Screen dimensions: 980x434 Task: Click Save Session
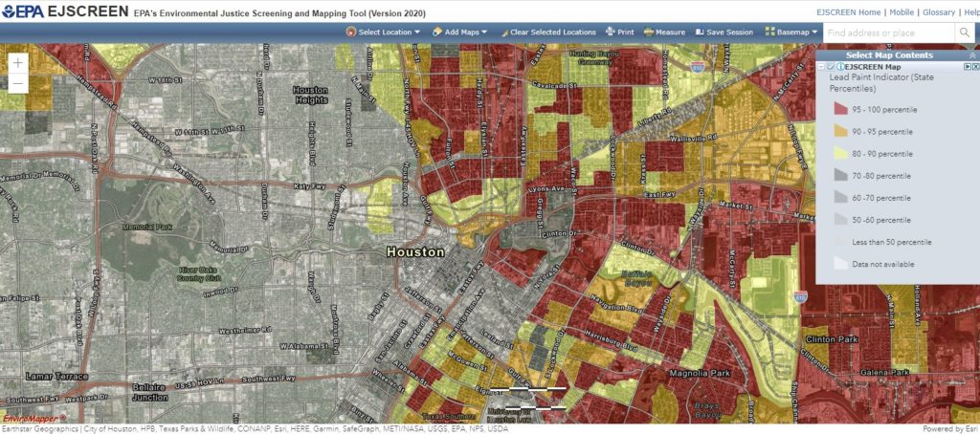click(724, 32)
